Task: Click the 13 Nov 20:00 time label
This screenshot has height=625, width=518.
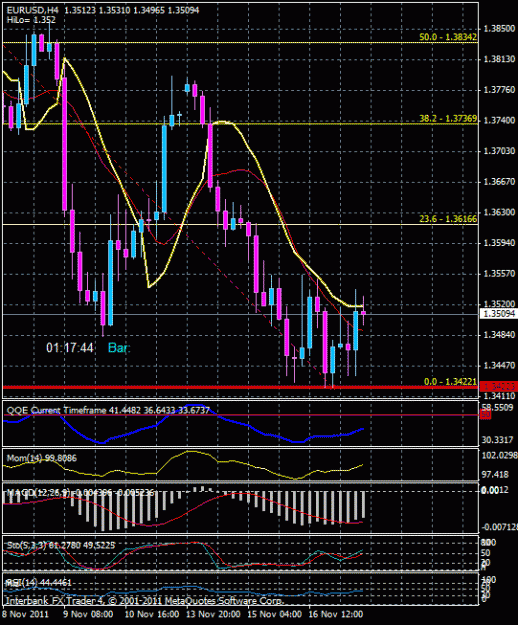Action: tap(213, 614)
